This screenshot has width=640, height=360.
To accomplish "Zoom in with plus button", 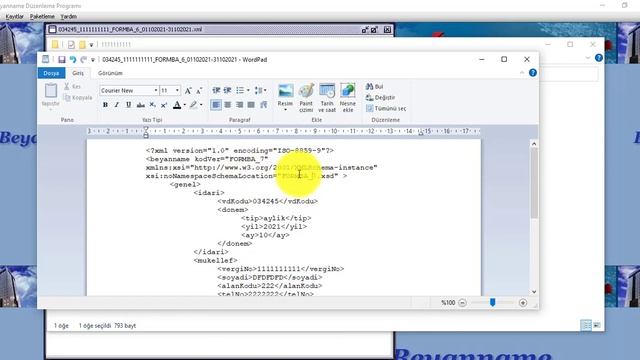I will (523, 303).
